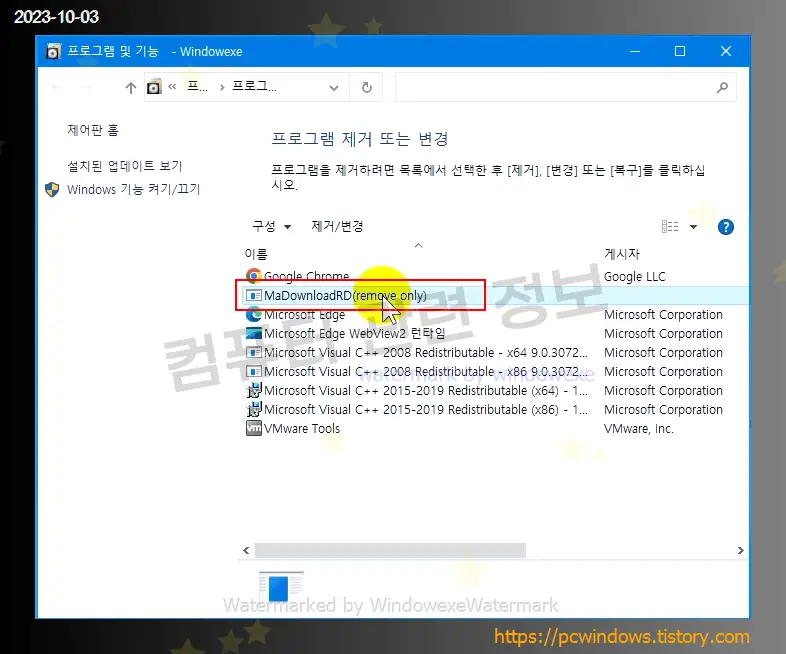Image resolution: width=786 pixels, height=654 pixels.
Task: Click icon of Visual C++ 2015-2019 x86 entry
Action: [x=254, y=409]
